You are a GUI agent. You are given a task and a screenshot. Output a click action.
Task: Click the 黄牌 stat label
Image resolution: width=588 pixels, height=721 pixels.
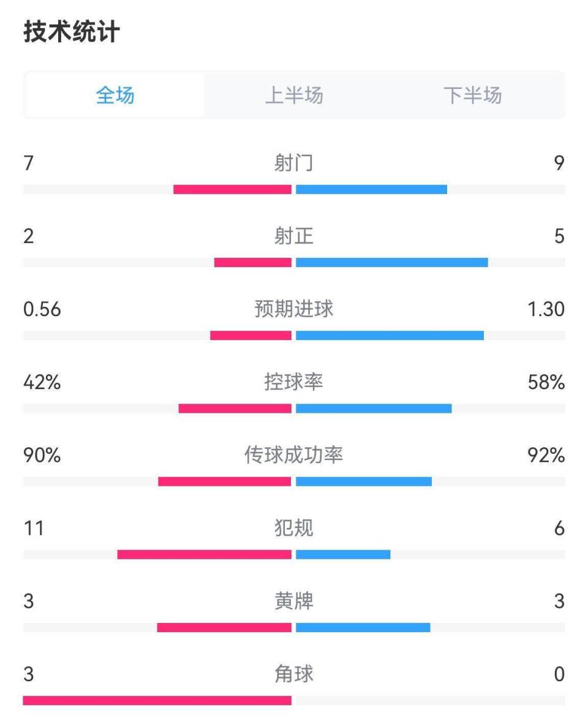click(x=294, y=601)
